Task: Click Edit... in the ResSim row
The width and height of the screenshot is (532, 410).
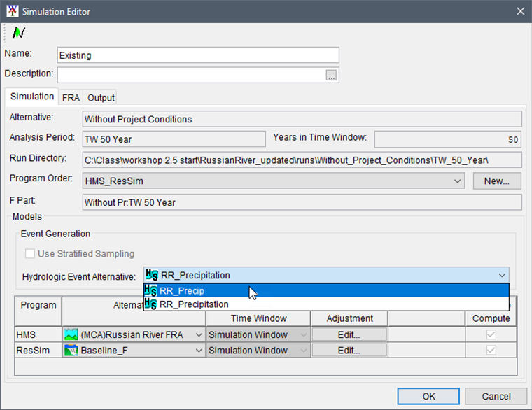Action: pos(349,351)
